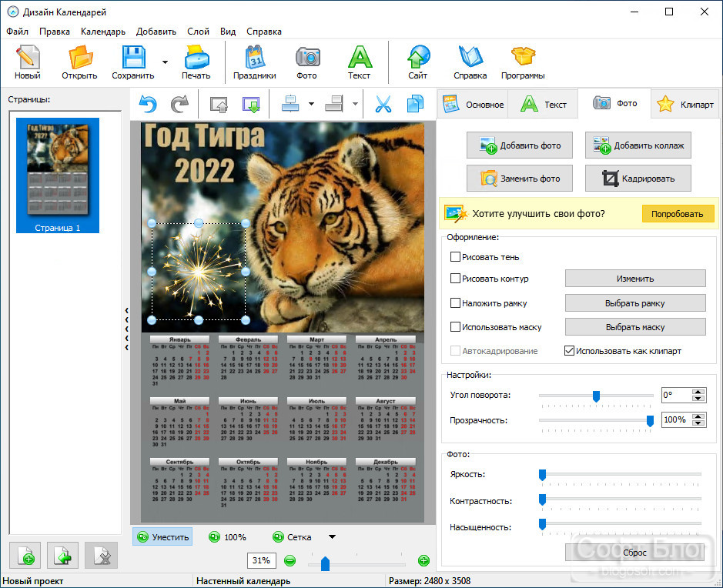Viewport: 723px width, 588px height.
Task: Switch to the Клипарт tab
Action: coord(687,104)
